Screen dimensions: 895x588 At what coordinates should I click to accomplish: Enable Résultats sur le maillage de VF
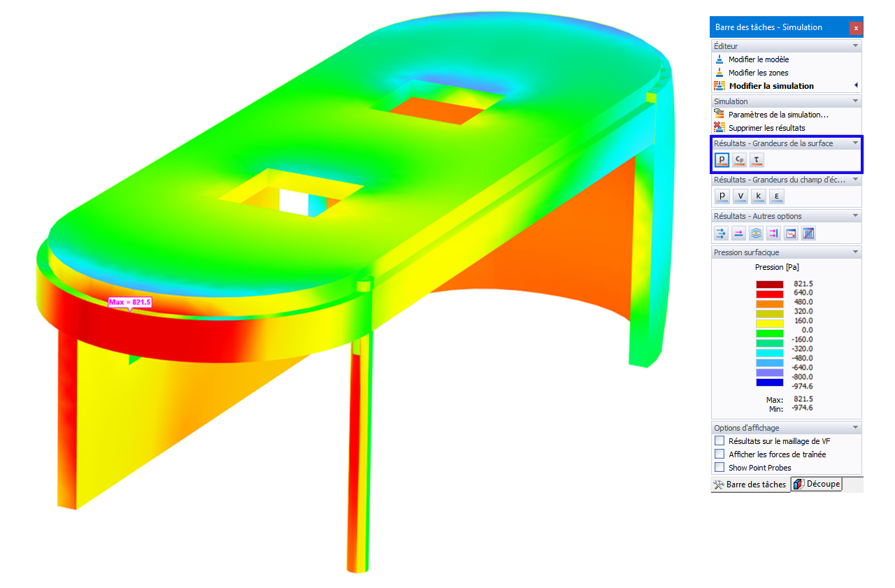pyautogui.click(x=719, y=441)
